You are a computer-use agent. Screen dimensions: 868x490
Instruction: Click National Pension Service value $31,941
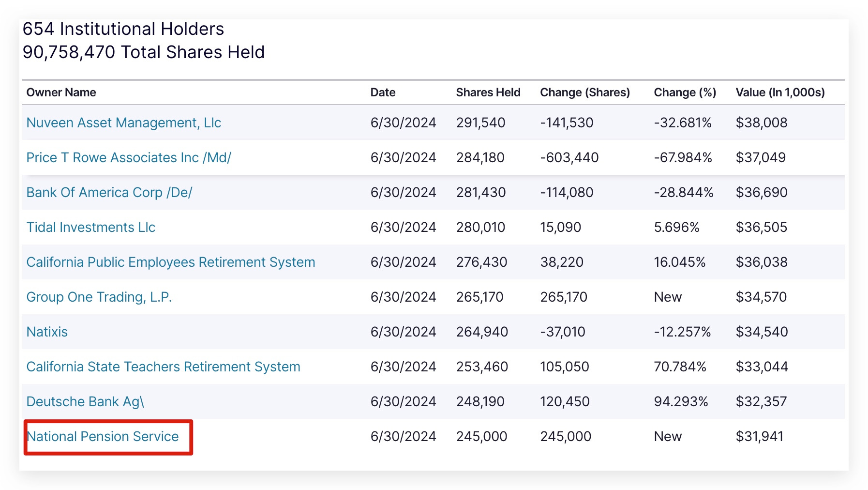759,437
